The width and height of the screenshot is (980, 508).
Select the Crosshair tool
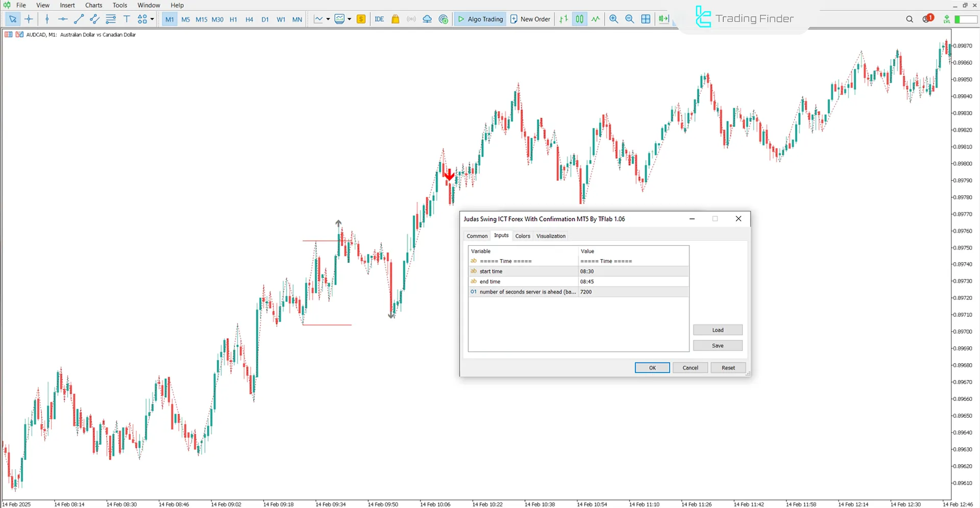point(29,19)
